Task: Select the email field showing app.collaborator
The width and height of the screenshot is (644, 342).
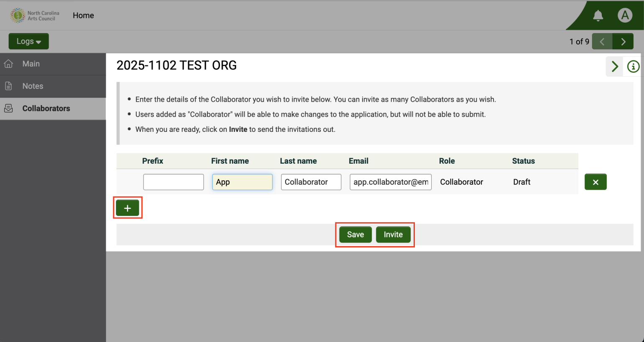Action: [390, 182]
